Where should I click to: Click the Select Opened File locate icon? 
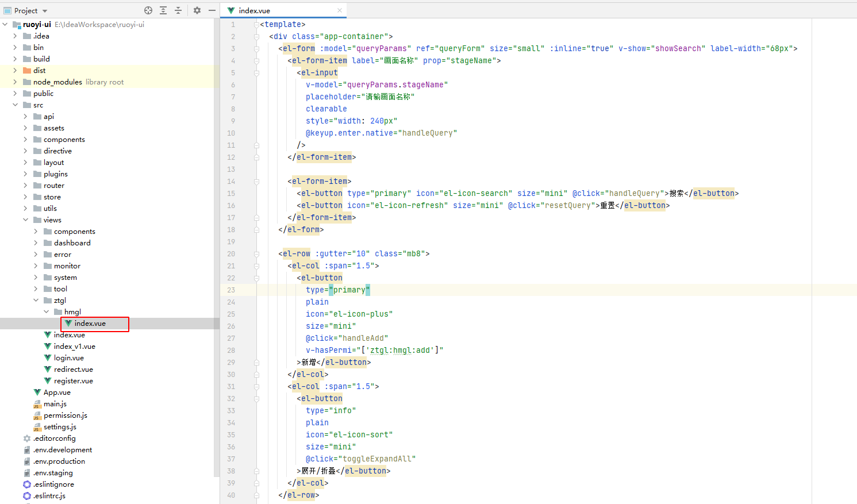pyautogui.click(x=148, y=10)
